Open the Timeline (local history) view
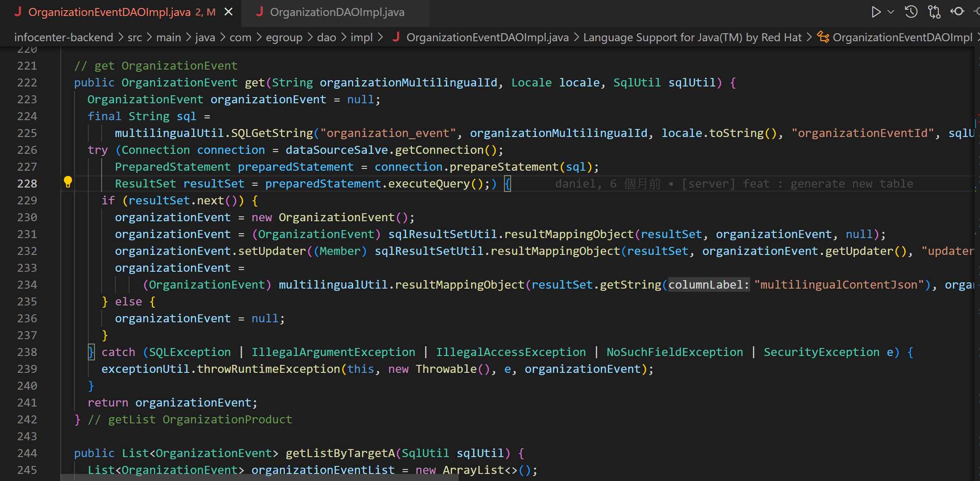Screen dimensions: 980x481 [911, 12]
